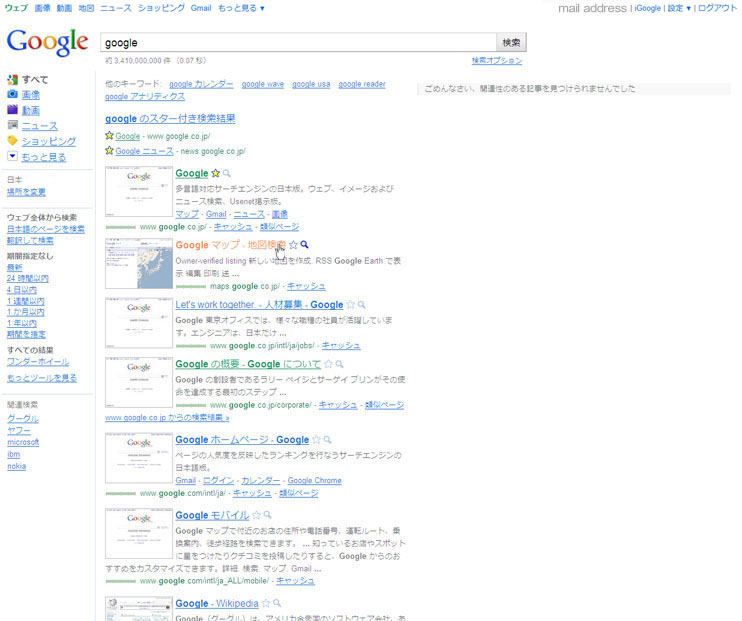Image resolution: width=742 pixels, height=621 pixels.
Task: Unstar the Google ニュース starred result
Action: click(109, 151)
